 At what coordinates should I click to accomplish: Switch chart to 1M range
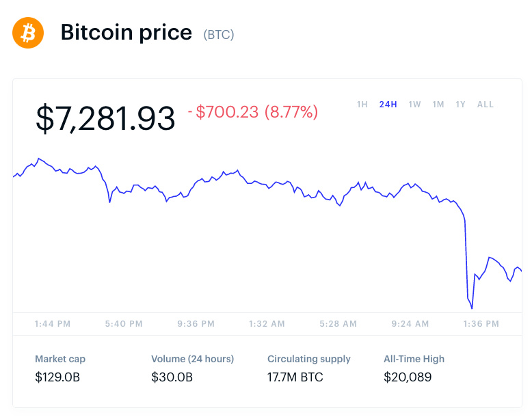[x=438, y=105]
